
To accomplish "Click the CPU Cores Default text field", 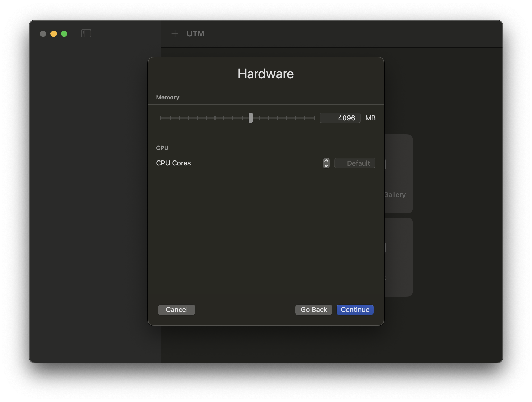I will point(355,163).
